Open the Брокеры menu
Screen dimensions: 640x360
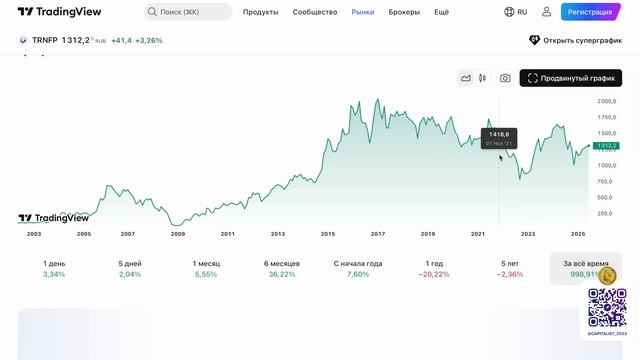point(404,12)
